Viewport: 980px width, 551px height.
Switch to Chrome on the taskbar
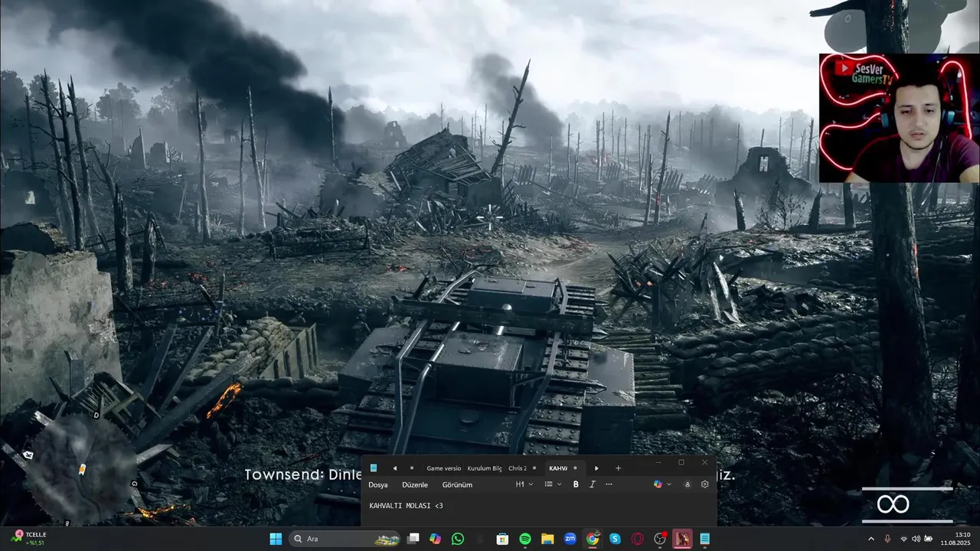pyautogui.click(x=593, y=539)
